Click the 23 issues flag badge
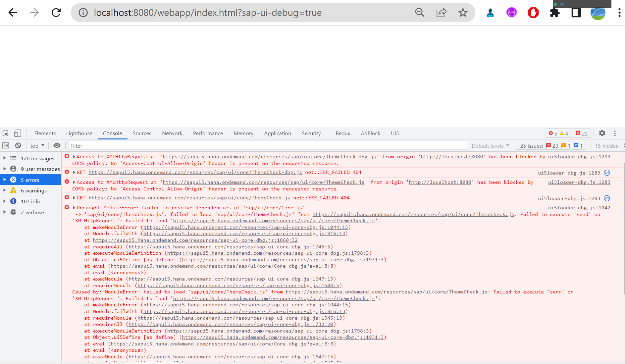The height and width of the screenshot is (364, 625). [582, 133]
